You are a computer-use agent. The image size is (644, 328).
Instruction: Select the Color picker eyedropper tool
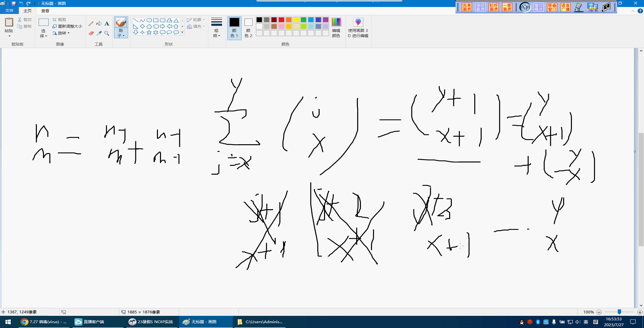99,33
